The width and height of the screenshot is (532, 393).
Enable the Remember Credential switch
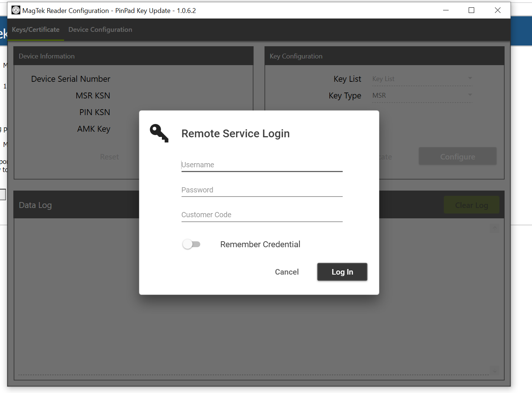pyautogui.click(x=191, y=244)
